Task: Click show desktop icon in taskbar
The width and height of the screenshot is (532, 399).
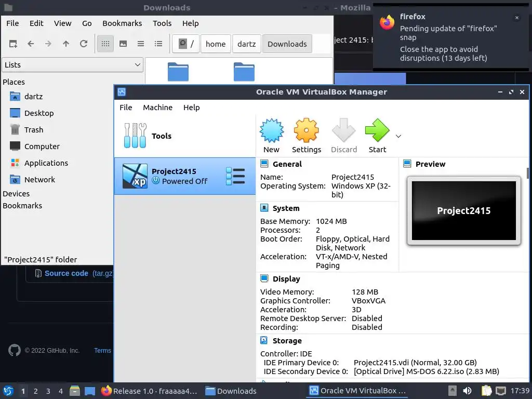Action: pyautogui.click(x=90, y=391)
